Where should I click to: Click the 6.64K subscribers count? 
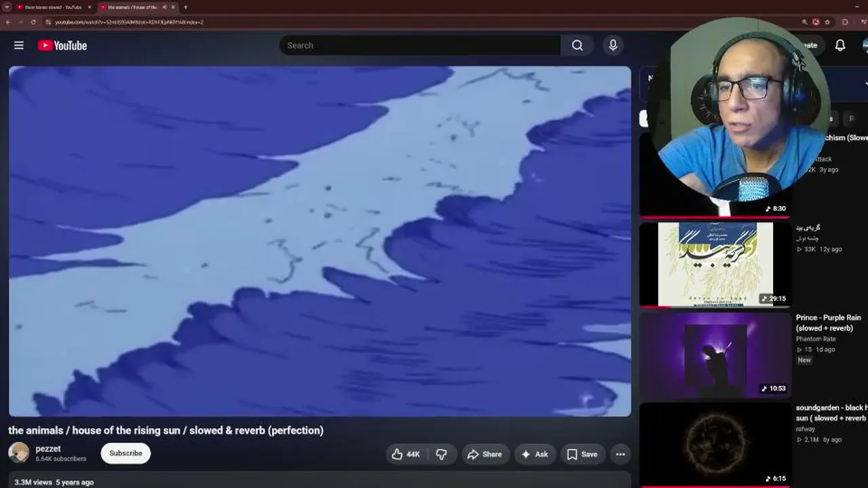click(x=61, y=459)
